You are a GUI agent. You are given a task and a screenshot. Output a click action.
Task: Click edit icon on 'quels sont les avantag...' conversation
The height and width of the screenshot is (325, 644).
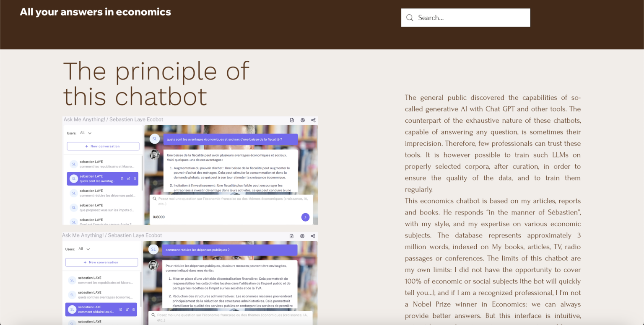point(128,179)
